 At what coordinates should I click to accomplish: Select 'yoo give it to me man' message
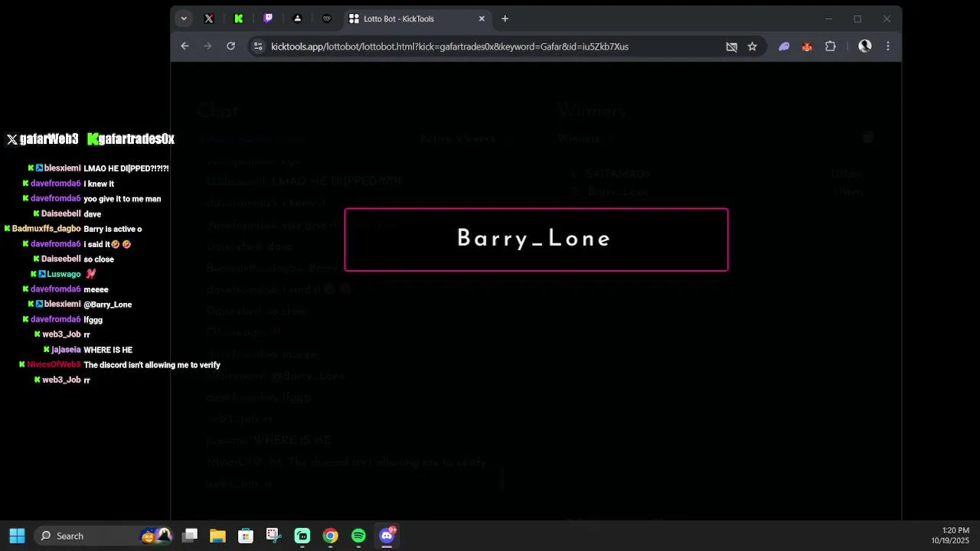click(x=122, y=199)
